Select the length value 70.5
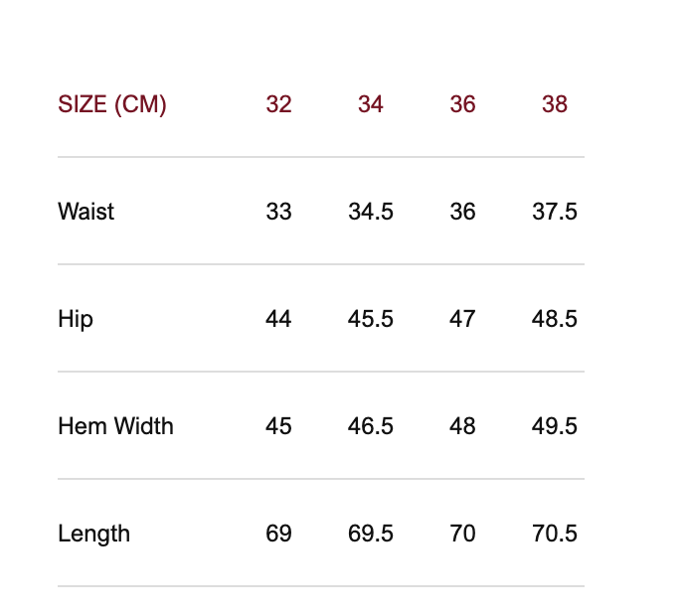Screen dimensions: 684x616 pos(555,534)
